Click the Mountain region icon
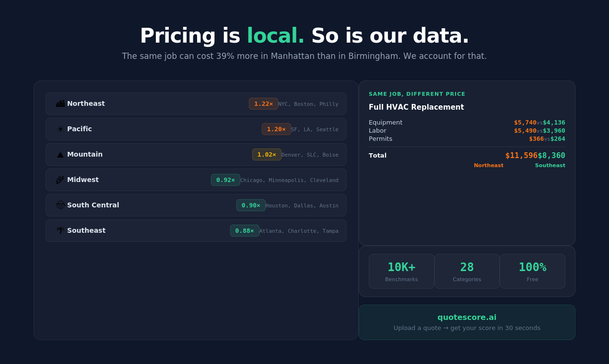The image size is (609, 364). pos(60,154)
